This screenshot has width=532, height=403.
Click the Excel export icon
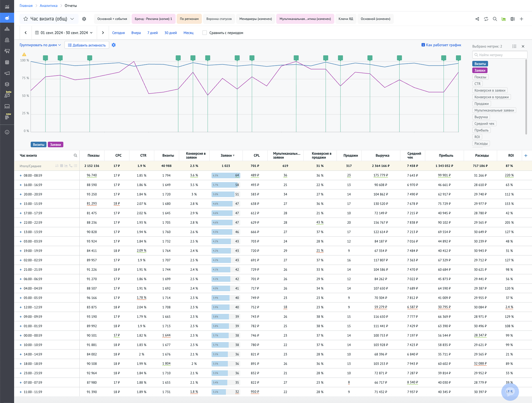(x=513, y=19)
